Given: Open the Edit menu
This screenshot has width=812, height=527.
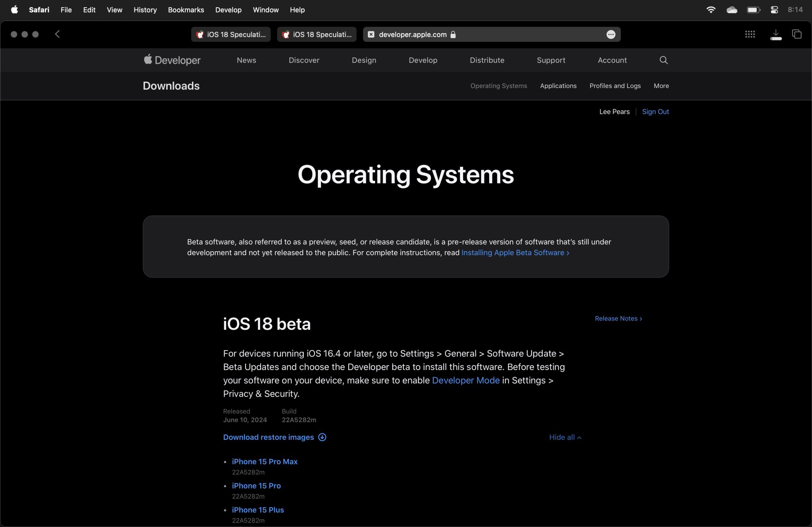Looking at the screenshot, I should click(x=89, y=10).
